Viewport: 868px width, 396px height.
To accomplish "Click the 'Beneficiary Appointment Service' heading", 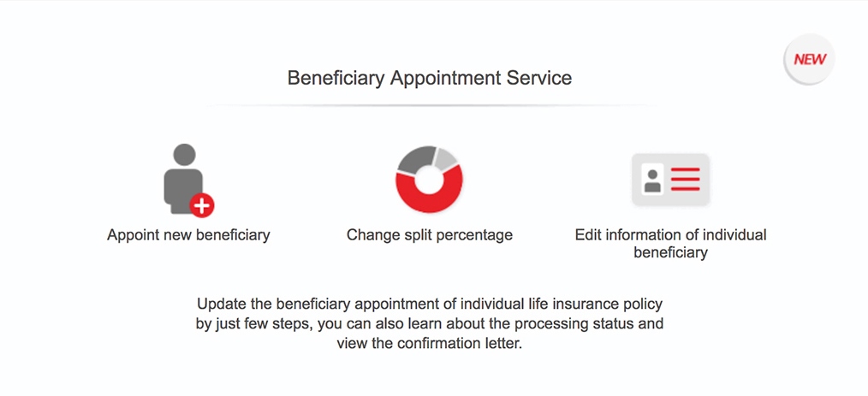I will coord(429,78).
